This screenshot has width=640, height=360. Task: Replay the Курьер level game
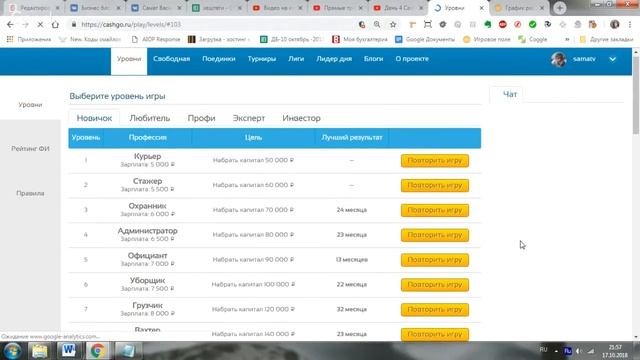435,160
